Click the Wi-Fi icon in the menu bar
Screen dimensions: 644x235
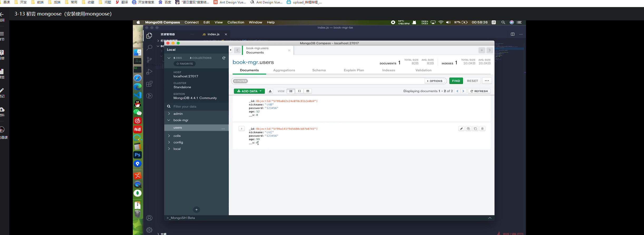(x=441, y=22)
